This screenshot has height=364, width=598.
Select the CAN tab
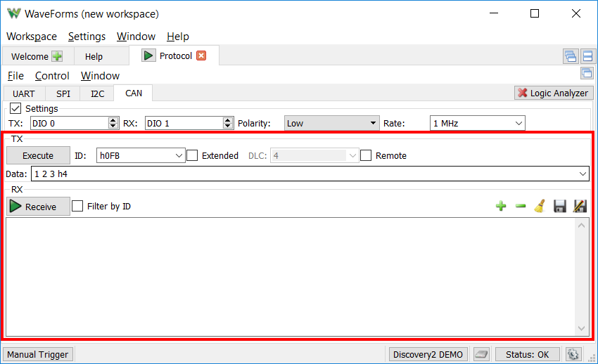point(134,93)
